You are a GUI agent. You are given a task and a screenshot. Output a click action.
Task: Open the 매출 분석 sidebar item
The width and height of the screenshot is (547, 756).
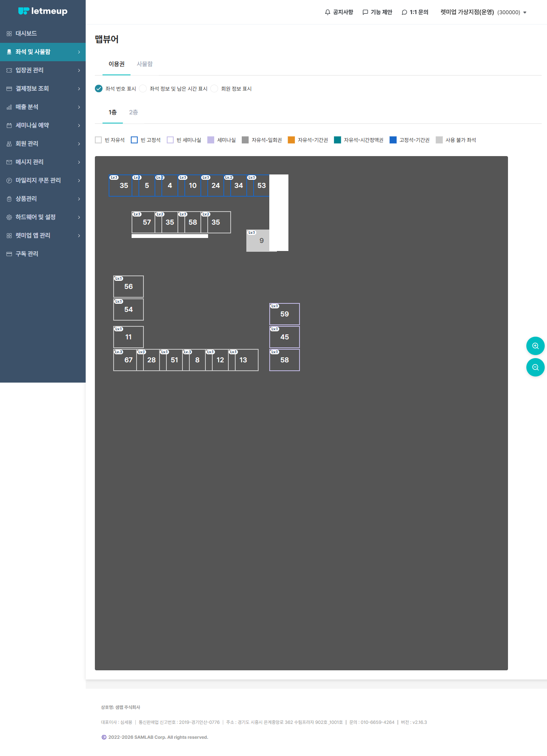[43, 107]
